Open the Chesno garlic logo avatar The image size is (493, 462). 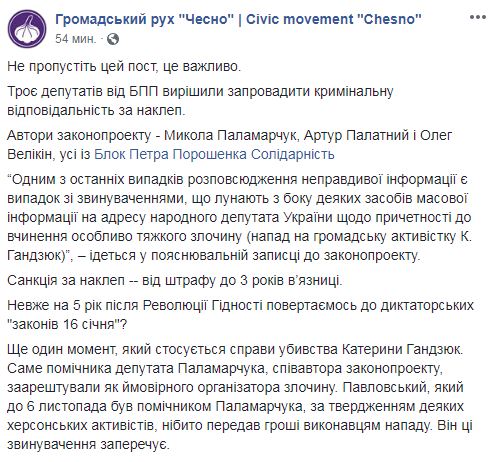click(x=27, y=29)
